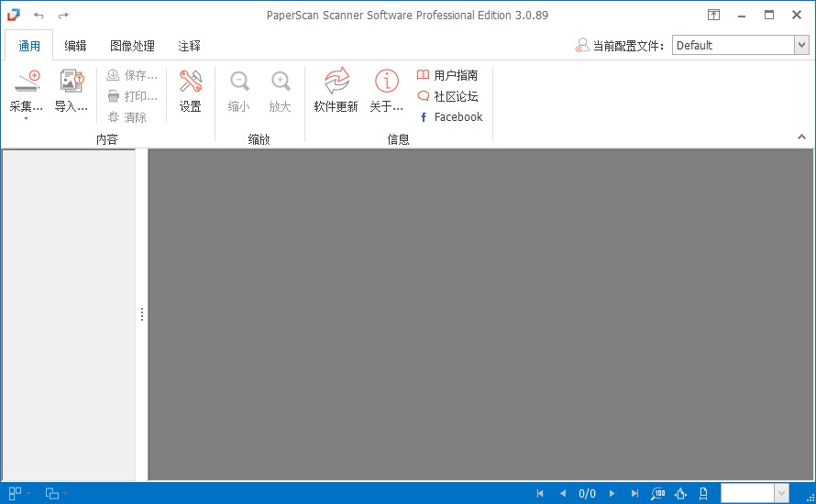The width and height of the screenshot is (816, 504).
Task: Go to the first page button
Action: [x=540, y=493]
